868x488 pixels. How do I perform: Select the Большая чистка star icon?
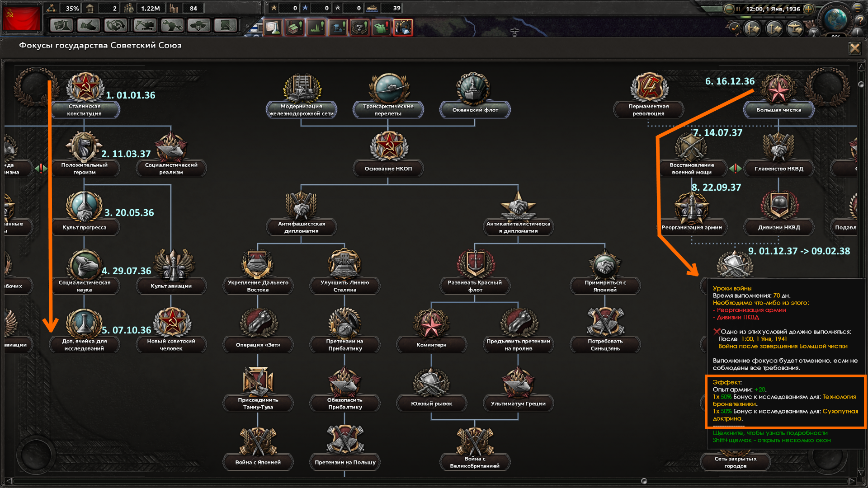point(778,89)
